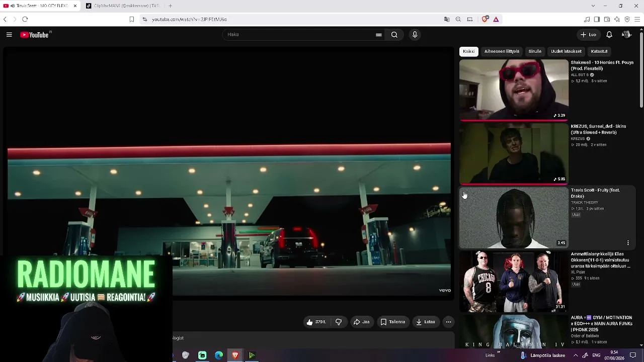Select the Aiheeseen liittyviä filter chip
This screenshot has width=644, height=362.
point(502,51)
